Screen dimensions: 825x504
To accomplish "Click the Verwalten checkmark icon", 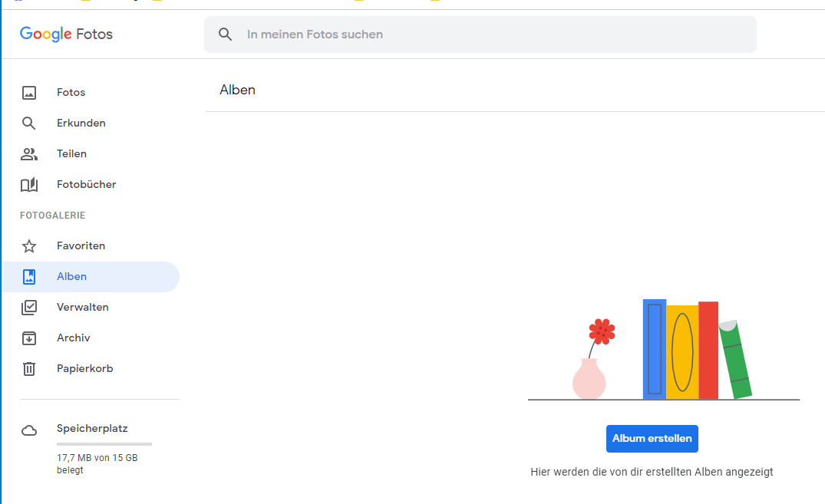I will [x=29, y=308].
